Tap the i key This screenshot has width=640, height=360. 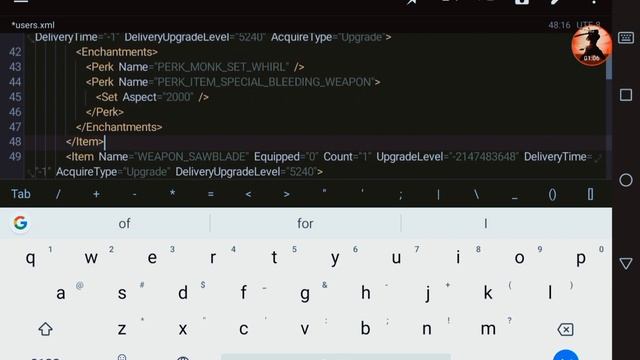[458, 257]
